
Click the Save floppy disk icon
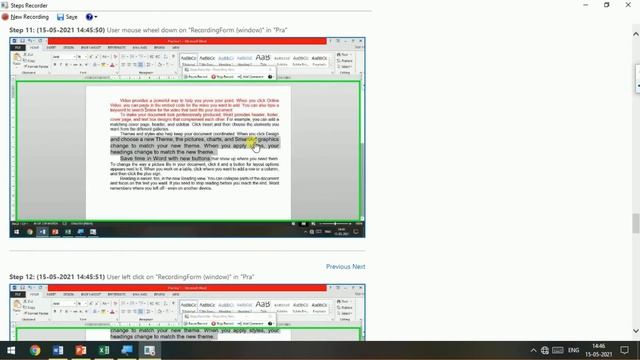(x=60, y=17)
